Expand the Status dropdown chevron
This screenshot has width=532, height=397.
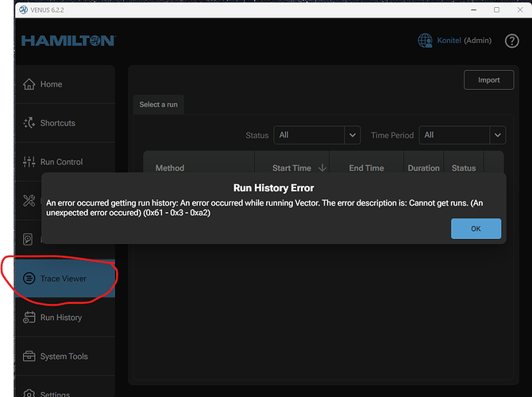(353, 135)
